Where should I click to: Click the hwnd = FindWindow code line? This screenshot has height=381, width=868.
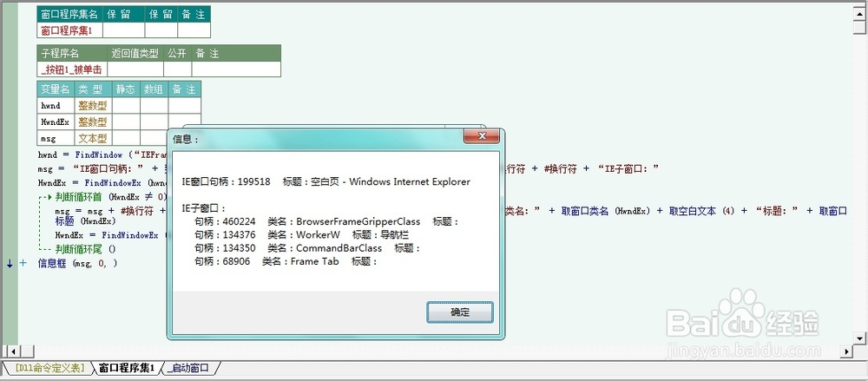(x=102, y=155)
